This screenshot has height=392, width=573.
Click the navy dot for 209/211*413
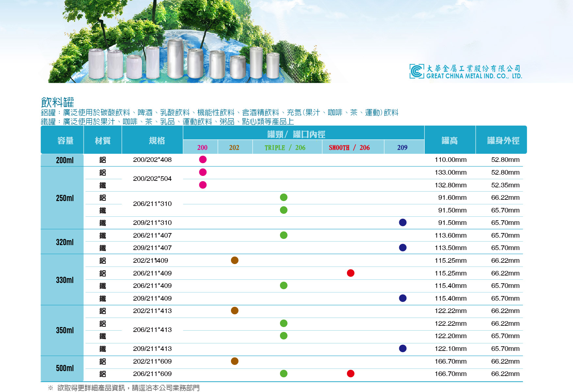click(x=402, y=349)
